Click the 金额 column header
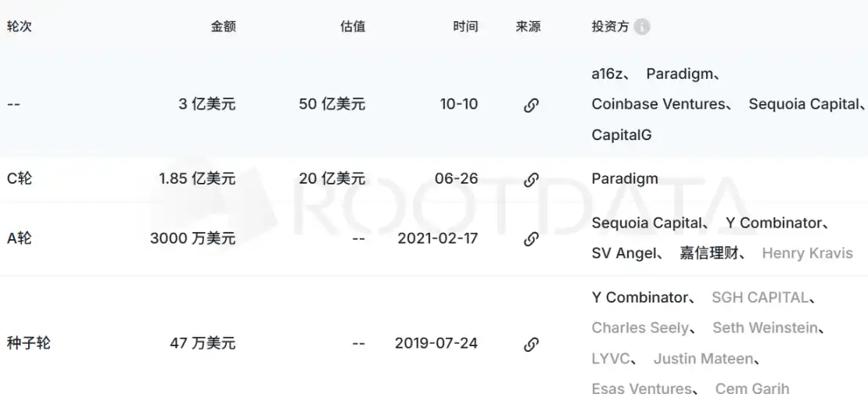Viewport: 868px width, 401px height. click(223, 27)
